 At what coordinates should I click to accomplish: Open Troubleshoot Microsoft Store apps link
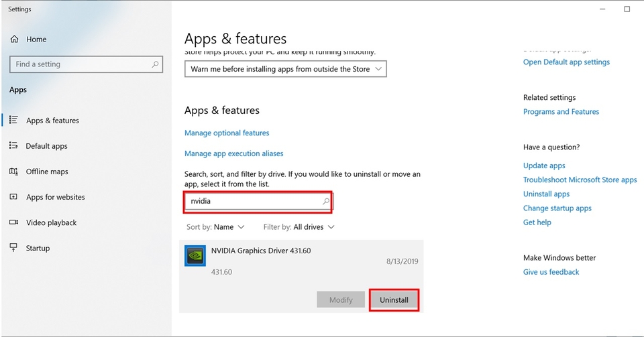coord(580,180)
